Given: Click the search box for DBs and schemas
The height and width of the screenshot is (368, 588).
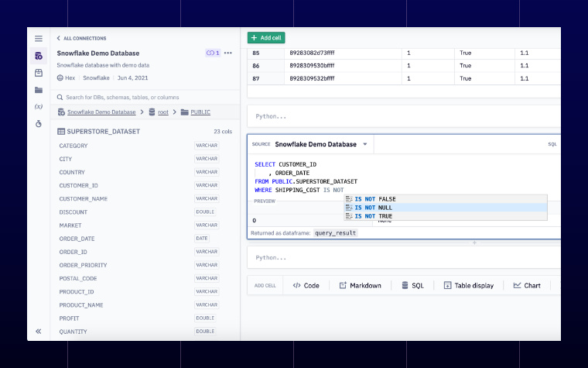Looking at the screenshot, I should [x=145, y=98].
